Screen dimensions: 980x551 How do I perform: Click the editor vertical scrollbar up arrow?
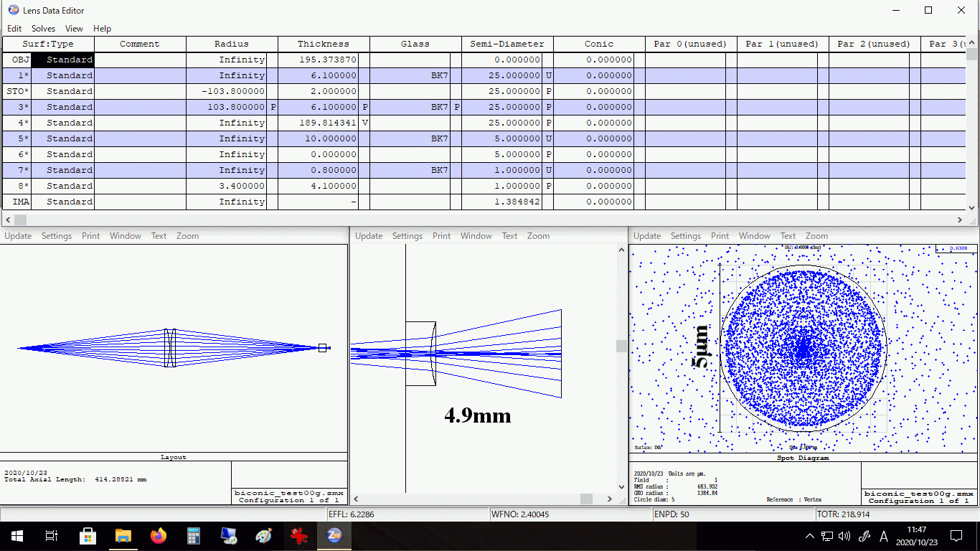click(973, 42)
